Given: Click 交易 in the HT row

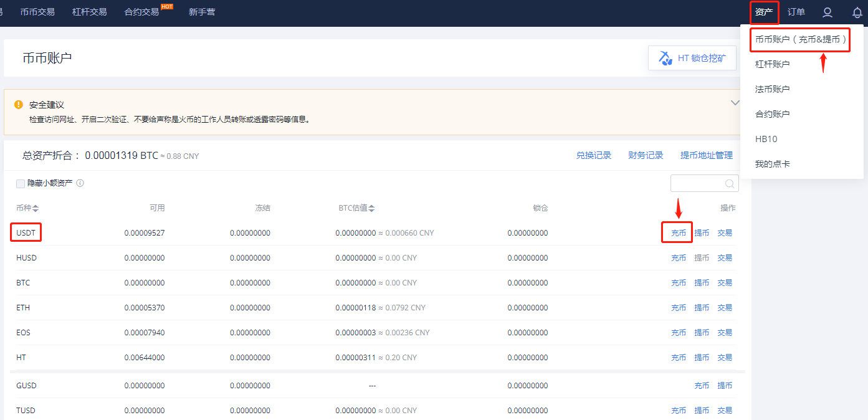Looking at the screenshot, I should click(725, 358).
